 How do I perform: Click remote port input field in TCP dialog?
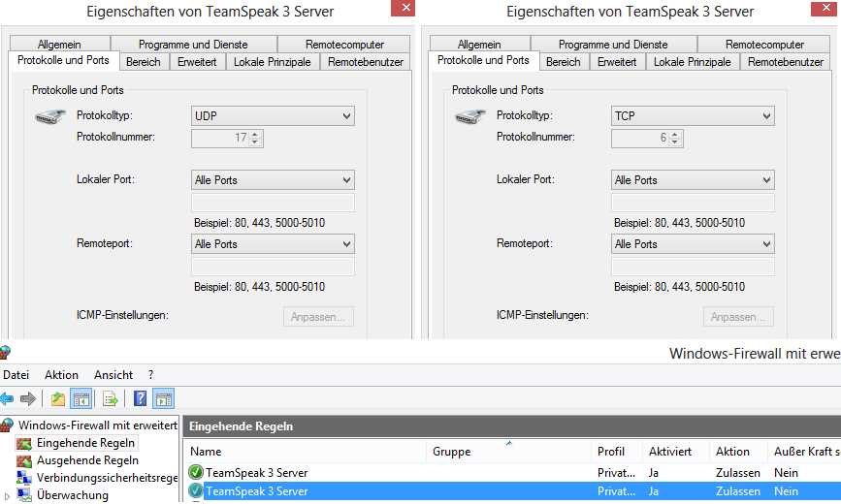click(693, 267)
